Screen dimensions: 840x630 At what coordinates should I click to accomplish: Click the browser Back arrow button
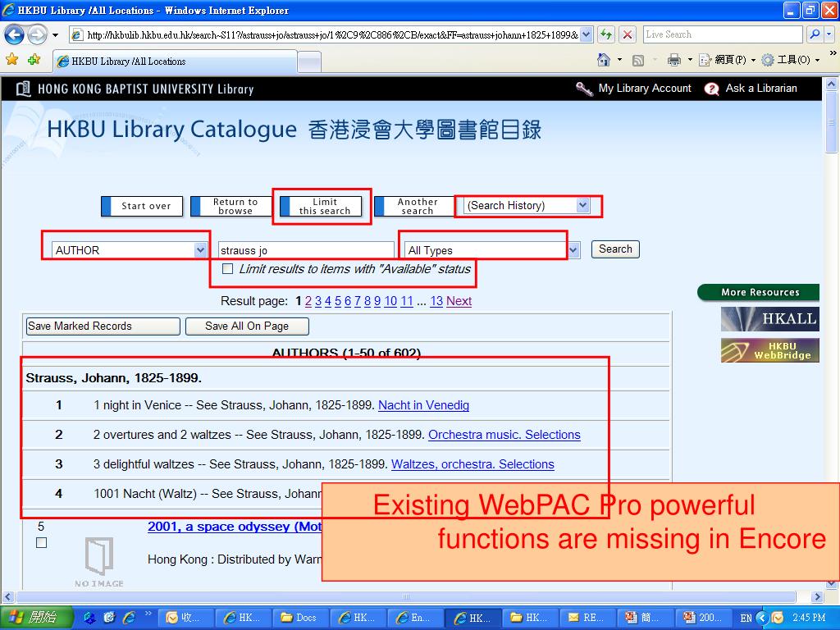pos(14,35)
